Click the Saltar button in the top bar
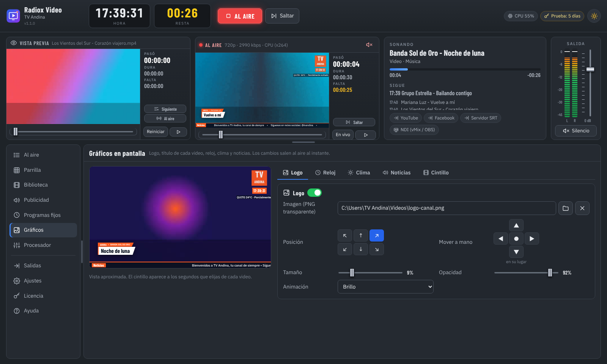The width and height of the screenshot is (607, 364). tap(282, 16)
